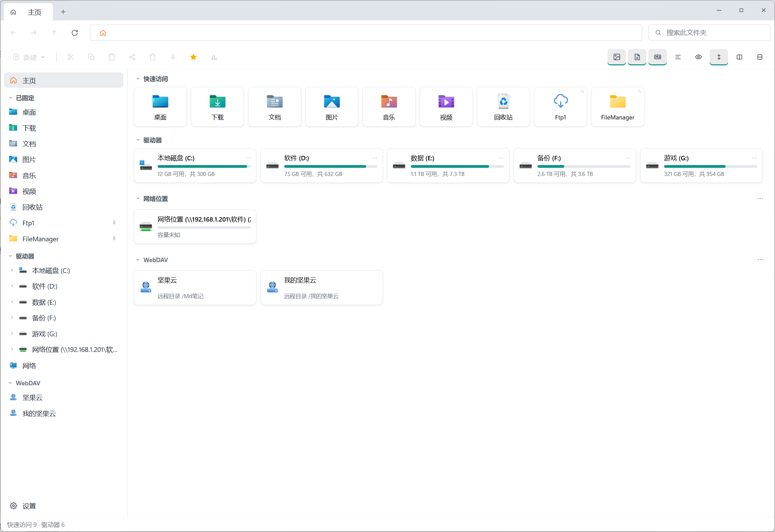775x532 pixels.
Task: Open the FileManager quick access tile
Action: 617,107
